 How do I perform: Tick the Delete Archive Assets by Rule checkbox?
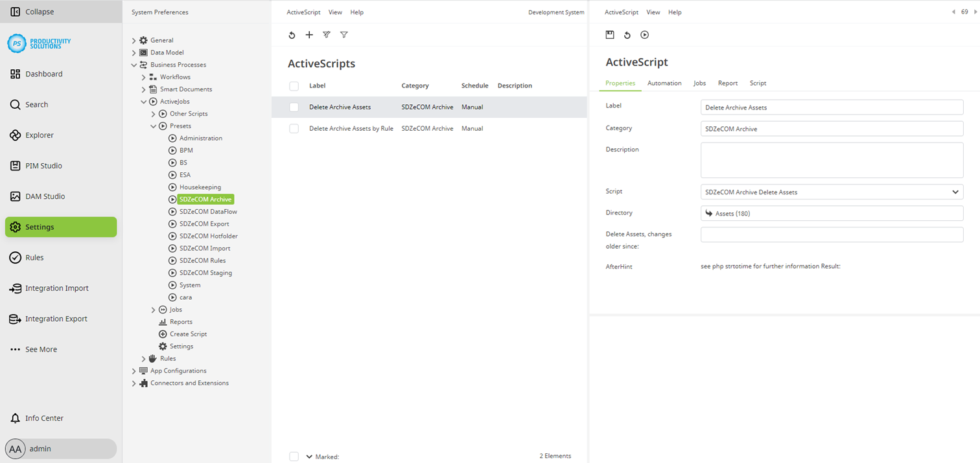[294, 128]
